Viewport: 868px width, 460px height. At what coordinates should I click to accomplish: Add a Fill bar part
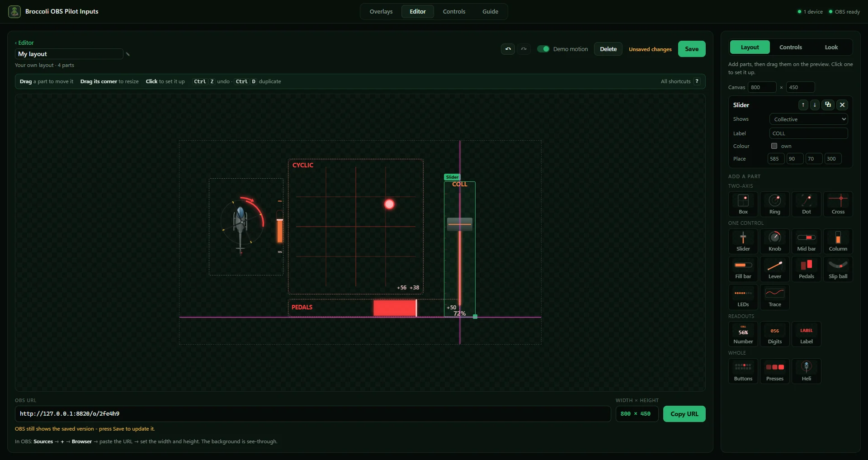pos(743,269)
